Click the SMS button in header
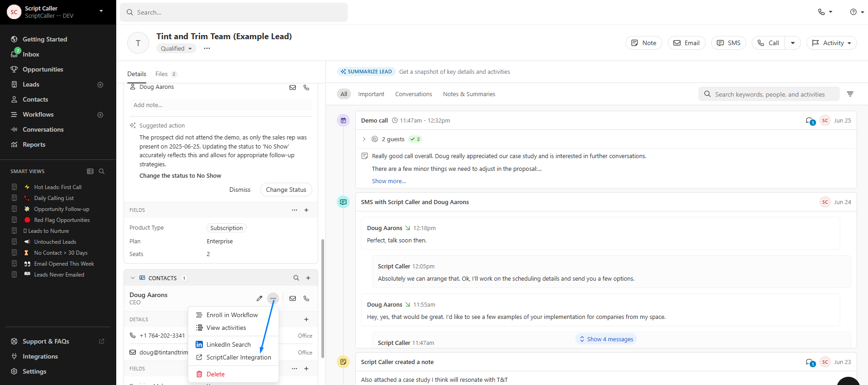 tap(728, 43)
